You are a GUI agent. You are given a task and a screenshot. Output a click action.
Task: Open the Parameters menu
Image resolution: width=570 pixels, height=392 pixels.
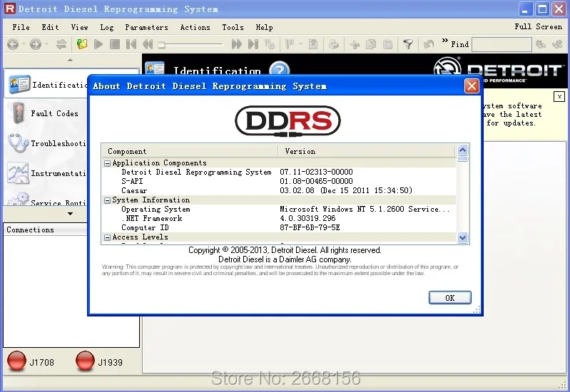146,27
